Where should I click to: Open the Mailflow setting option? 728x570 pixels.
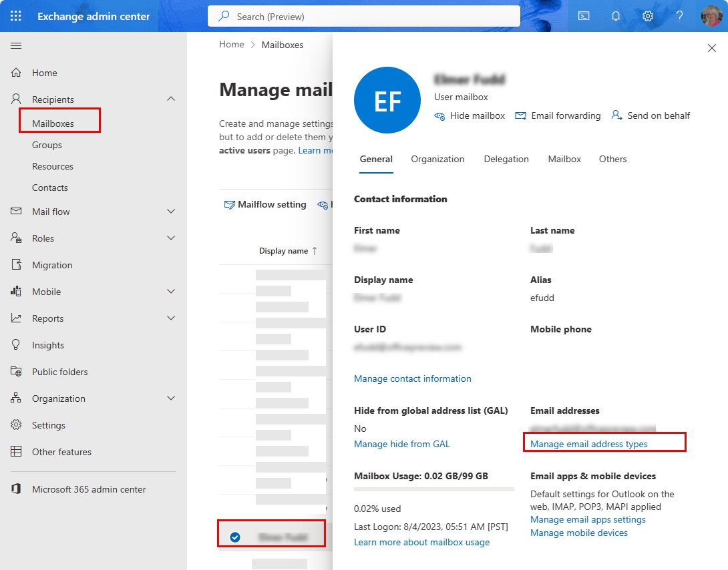coord(265,204)
